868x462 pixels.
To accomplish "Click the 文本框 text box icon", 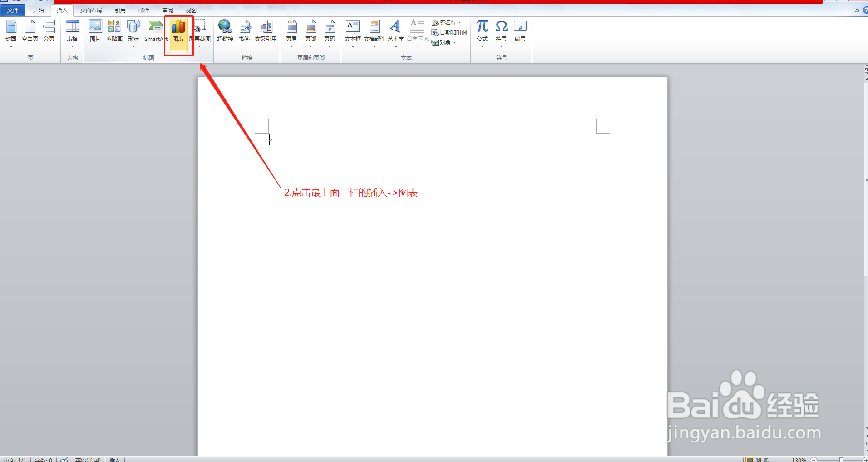I will [x=353, y=26].
